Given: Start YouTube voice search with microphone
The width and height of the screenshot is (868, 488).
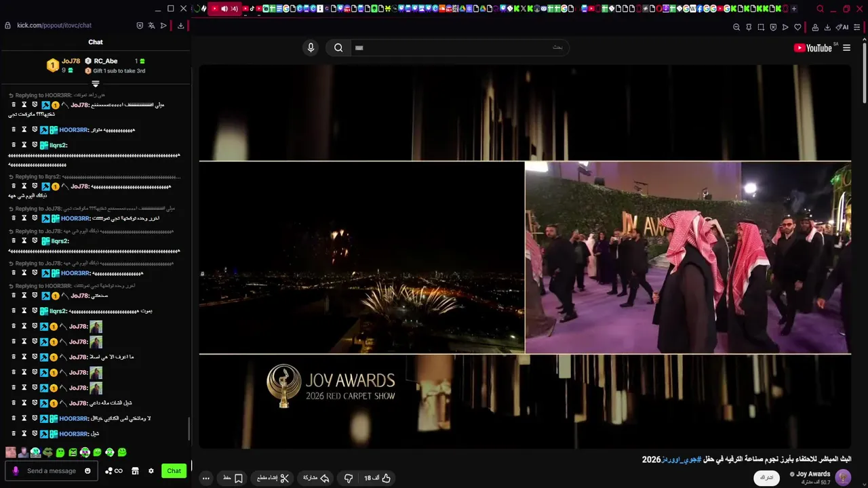Looking at the screenshot, I should click(311, 47).
